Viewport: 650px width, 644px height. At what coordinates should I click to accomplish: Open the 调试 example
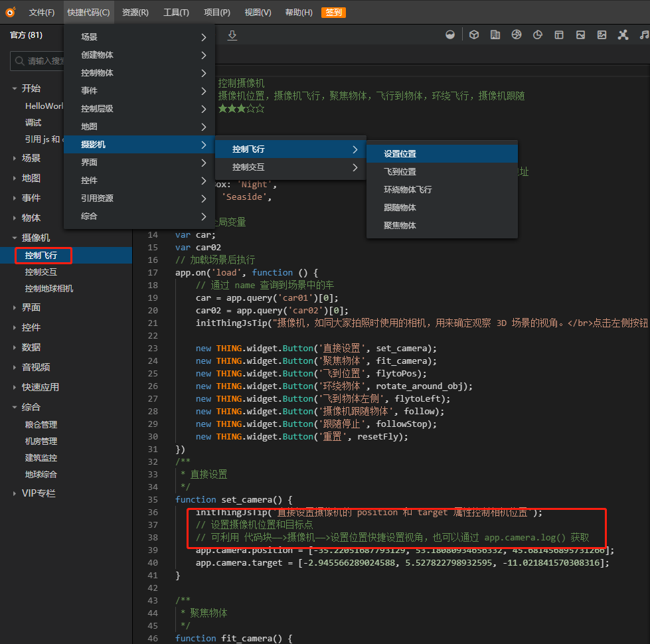(x=33, y=123)
